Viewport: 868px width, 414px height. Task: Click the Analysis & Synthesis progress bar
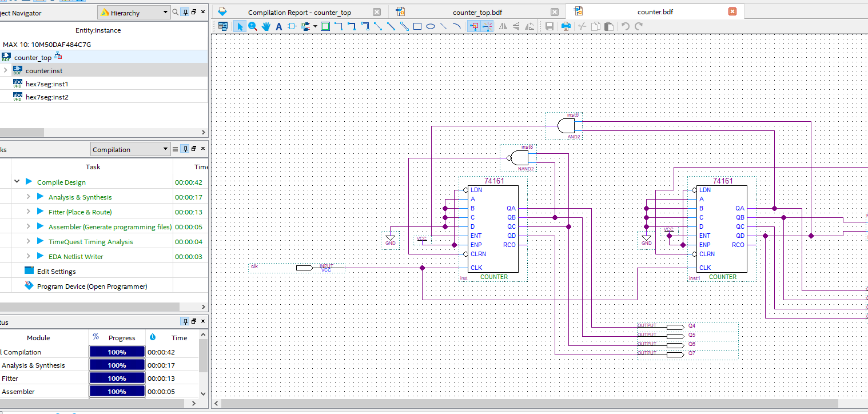(x=117, y=365)
